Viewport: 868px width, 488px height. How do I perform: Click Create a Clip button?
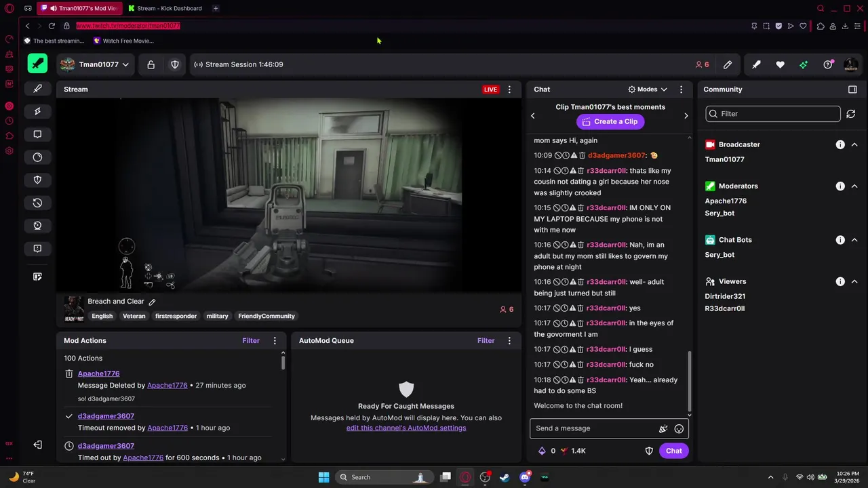[610, 121]
